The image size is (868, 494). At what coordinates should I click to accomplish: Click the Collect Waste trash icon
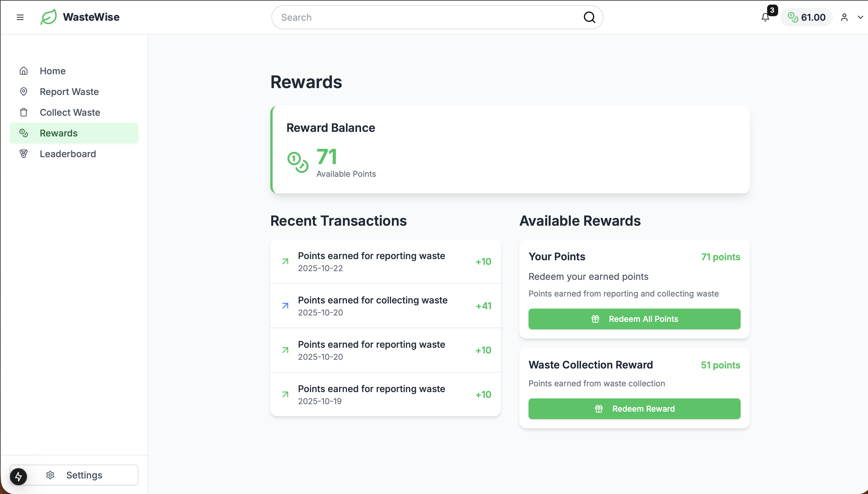[x=23, y=112]
